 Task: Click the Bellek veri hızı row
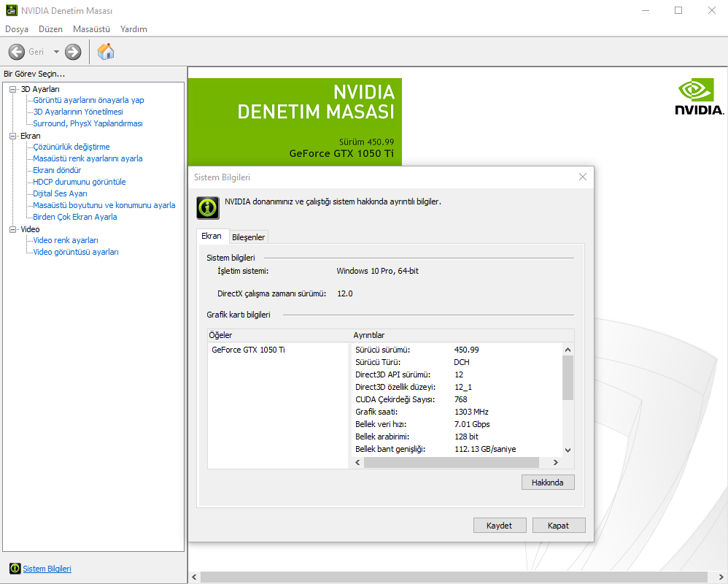pyautogui.click(x=457, y=424)
